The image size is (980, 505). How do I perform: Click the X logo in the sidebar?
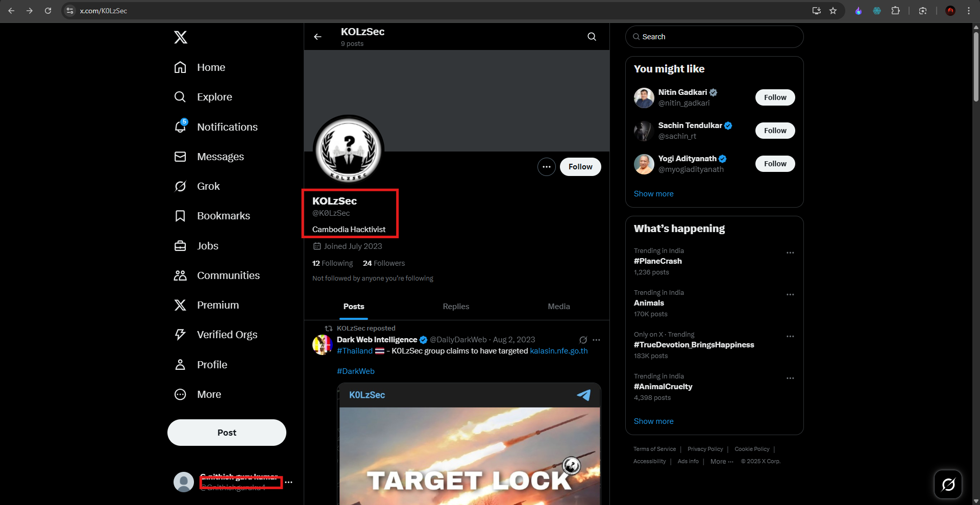[181, 37]
